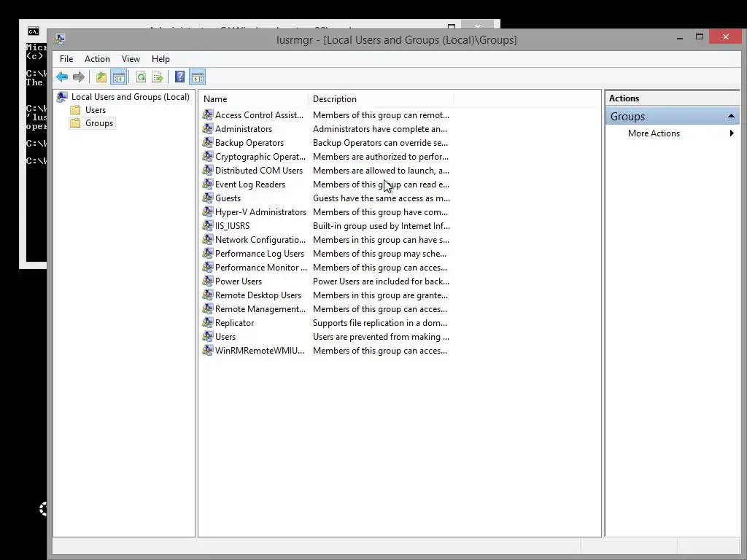Select the Groups node in the tree
The height and width of the screenshot is (560, 747).
(x=99, y=122)
